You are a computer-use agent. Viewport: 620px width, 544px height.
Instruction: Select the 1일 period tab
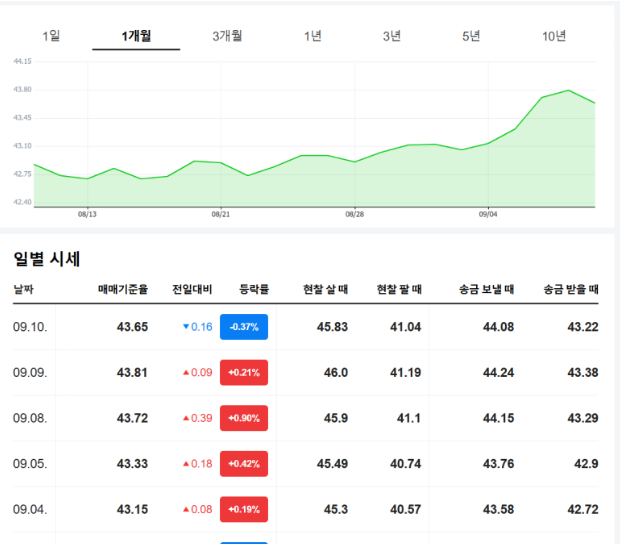[x=52, y=36]
